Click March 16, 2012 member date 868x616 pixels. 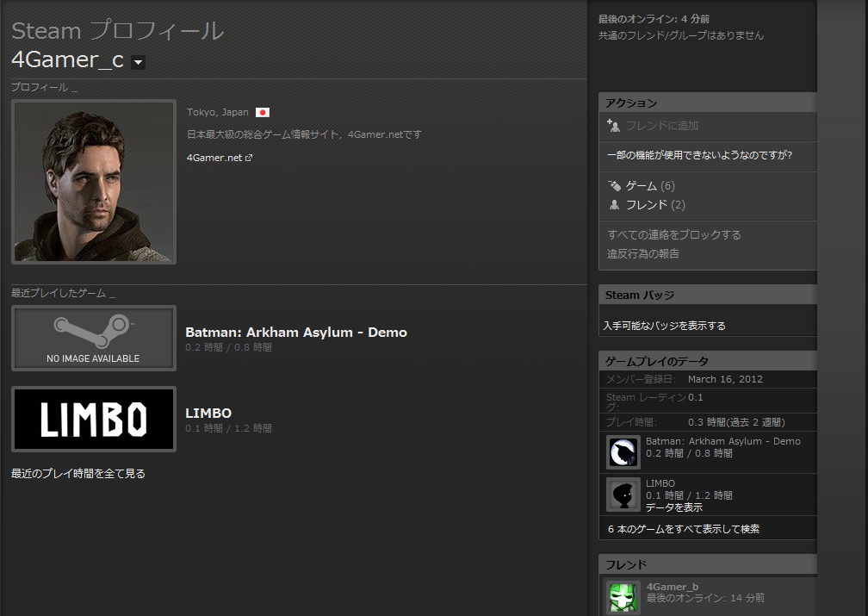[x=725, y=379]
